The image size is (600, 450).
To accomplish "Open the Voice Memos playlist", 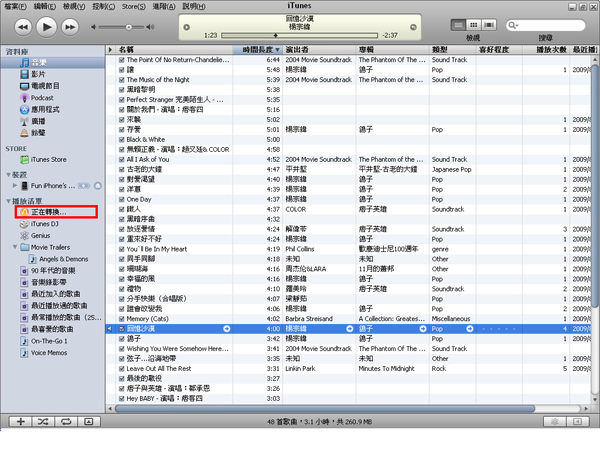I will click(x=44, y=353).
